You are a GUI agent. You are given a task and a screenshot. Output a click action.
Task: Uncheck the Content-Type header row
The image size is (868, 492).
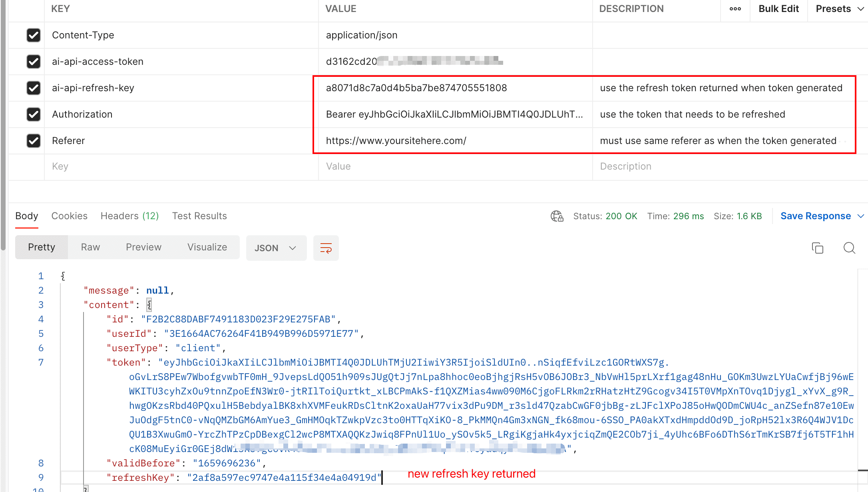34,35
